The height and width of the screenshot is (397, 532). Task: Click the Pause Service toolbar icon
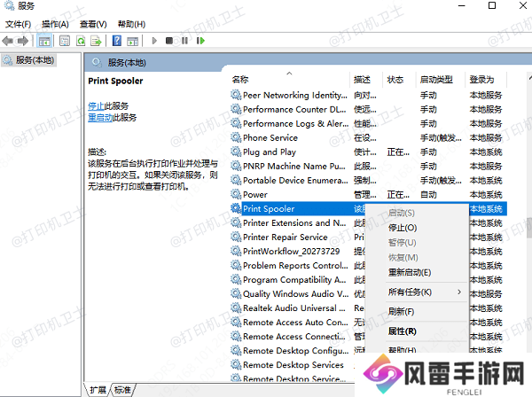[x=184, y=41]
